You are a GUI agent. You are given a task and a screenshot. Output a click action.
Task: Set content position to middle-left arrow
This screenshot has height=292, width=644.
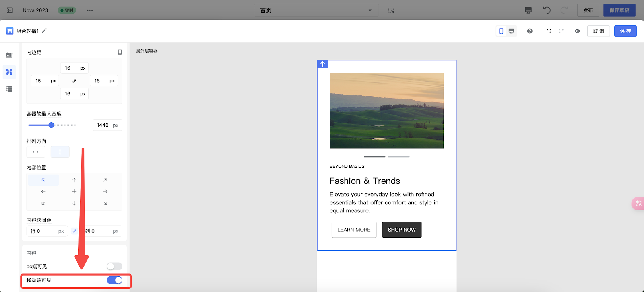(x=43, y=191)
